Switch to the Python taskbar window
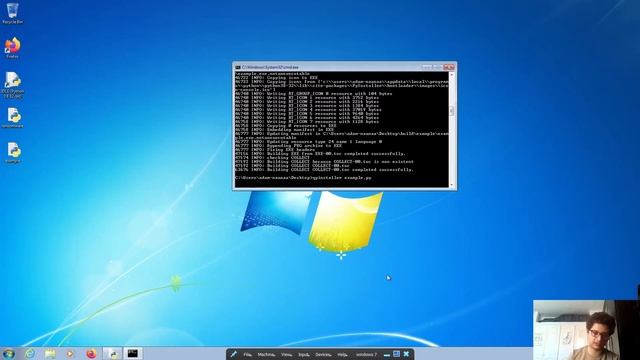This screenshot has height=360, width=640. 112,353
